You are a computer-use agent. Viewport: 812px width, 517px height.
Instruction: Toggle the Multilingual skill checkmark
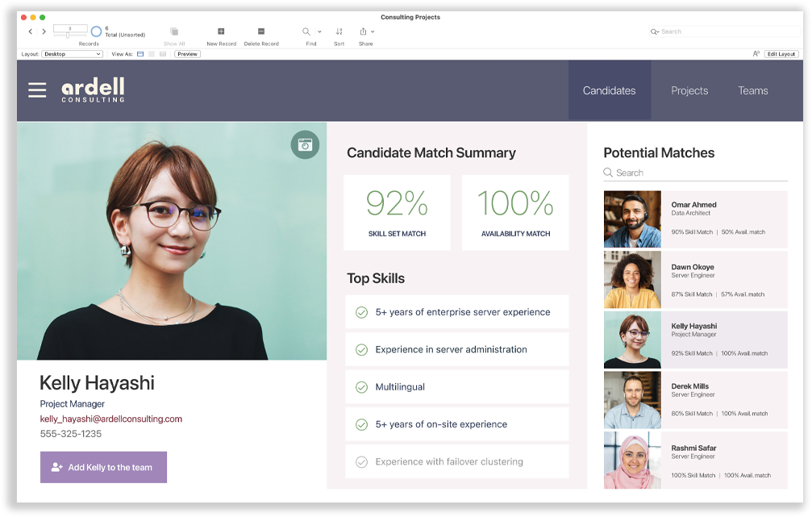point(360,386)
